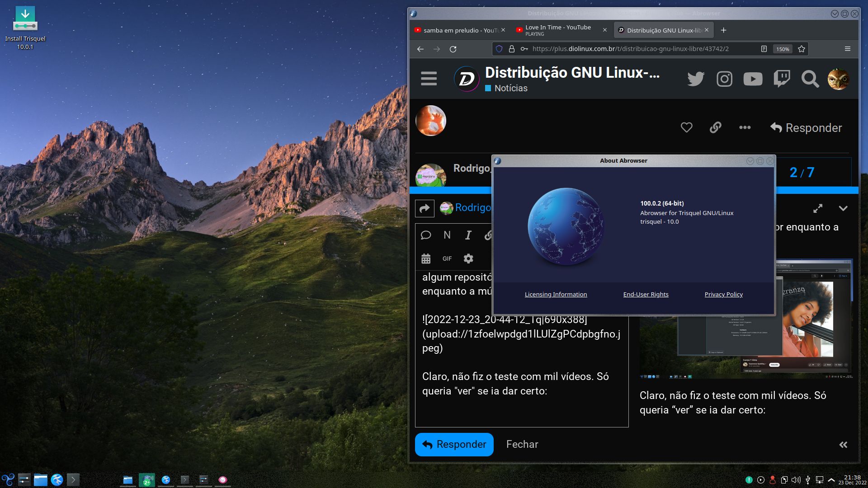Click the YouTube icon in the forum header

pos(753,79)
